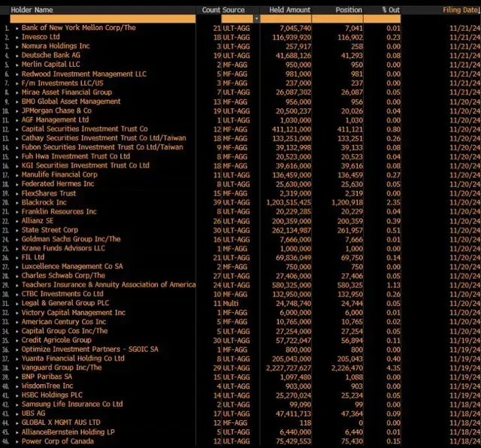Select Credit Agricole Group holder name
The height and width of the screenshot is (448, 481).
[56, 341]
